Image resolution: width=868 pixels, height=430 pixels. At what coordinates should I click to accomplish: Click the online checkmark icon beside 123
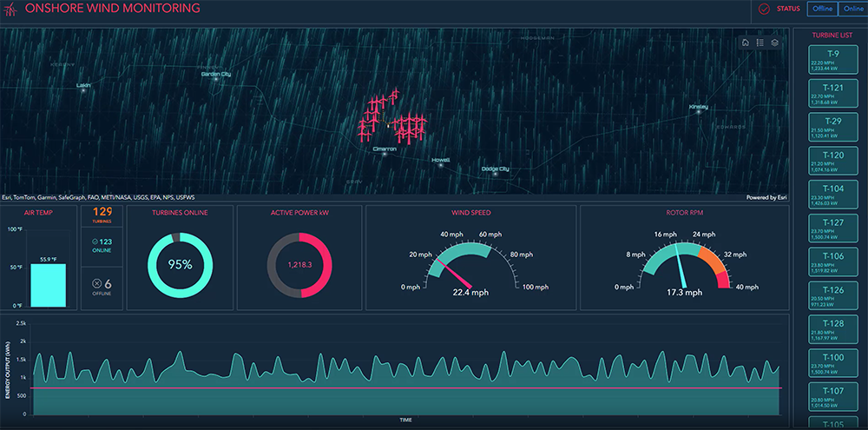pos(95,241)
